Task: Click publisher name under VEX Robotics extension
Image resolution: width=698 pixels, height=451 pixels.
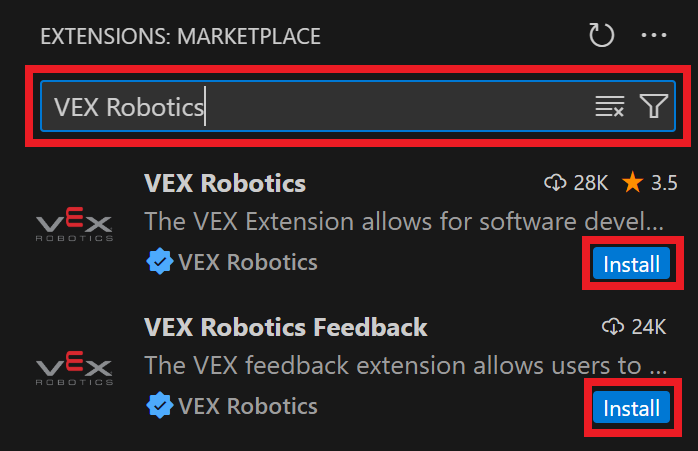Action: 247,263
